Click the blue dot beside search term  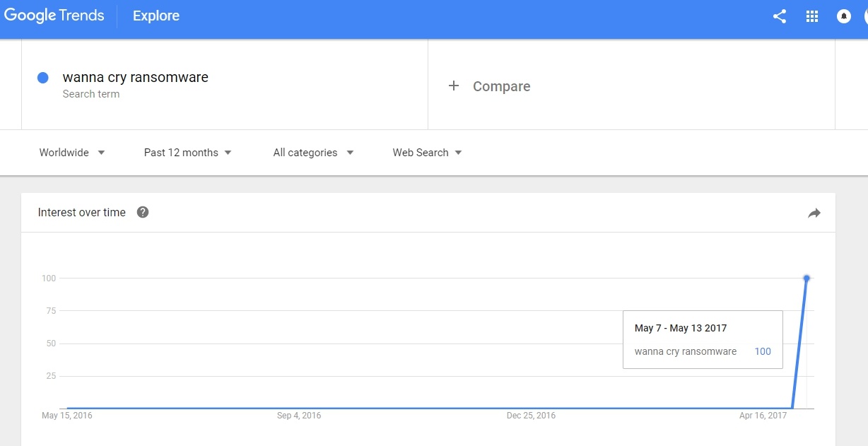43,78
